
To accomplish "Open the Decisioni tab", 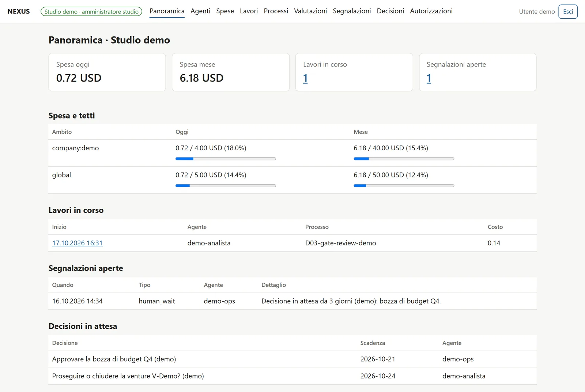I will coord(390,11).
